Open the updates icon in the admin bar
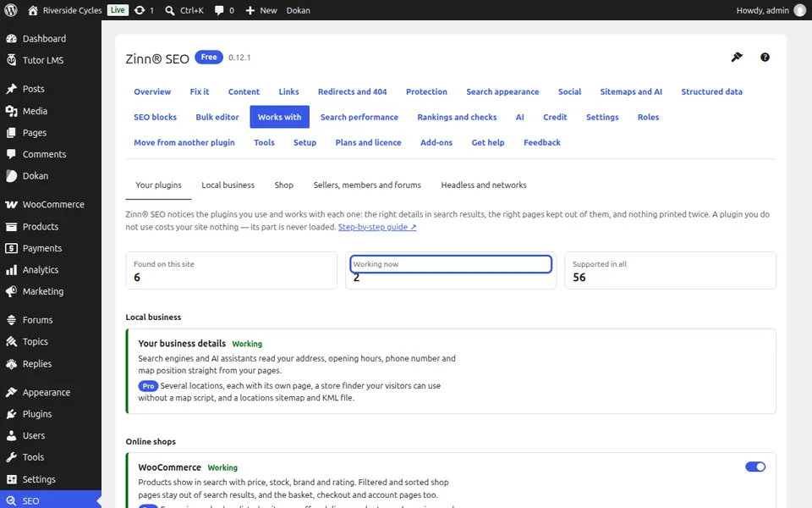This screenshot has height=508, width=812. [x=140, y=10]
